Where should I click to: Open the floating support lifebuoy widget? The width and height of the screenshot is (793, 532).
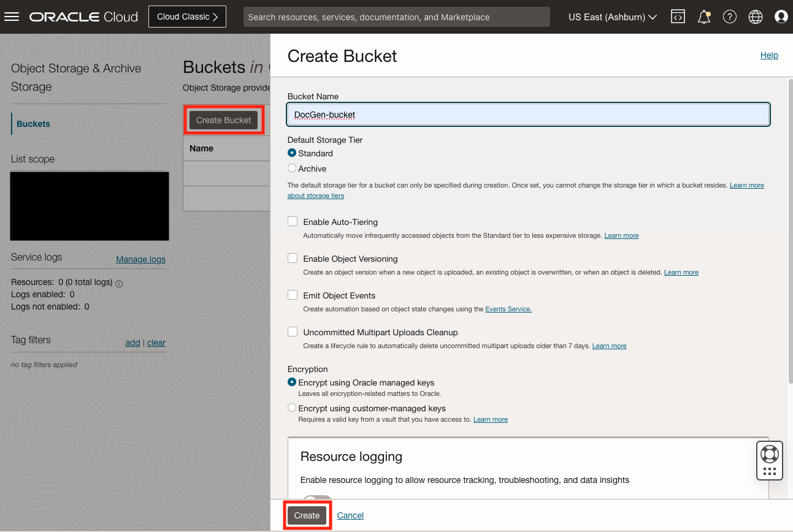pos(769,460)
